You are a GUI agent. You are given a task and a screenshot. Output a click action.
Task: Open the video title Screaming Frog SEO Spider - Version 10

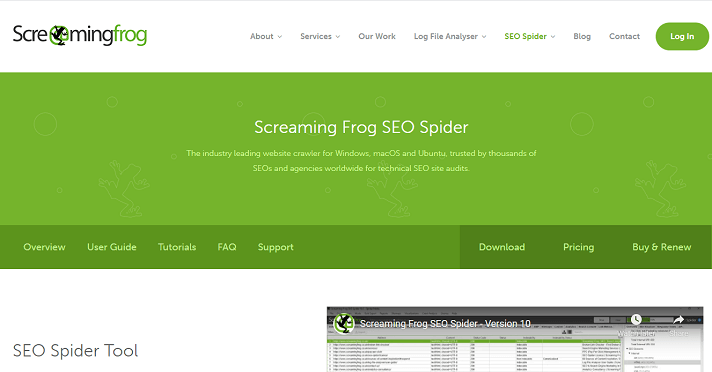[445, 324]
